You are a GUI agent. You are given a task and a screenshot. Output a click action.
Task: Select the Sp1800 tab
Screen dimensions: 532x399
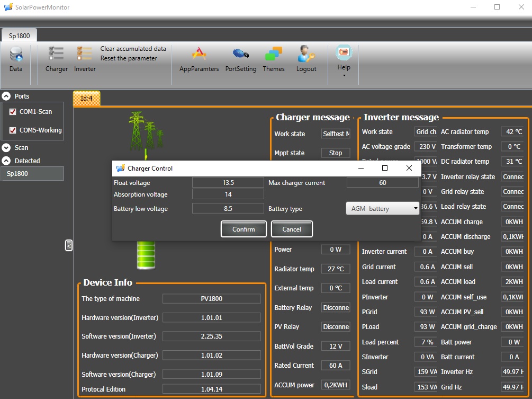pyautogui.click(x=20, y=36)
